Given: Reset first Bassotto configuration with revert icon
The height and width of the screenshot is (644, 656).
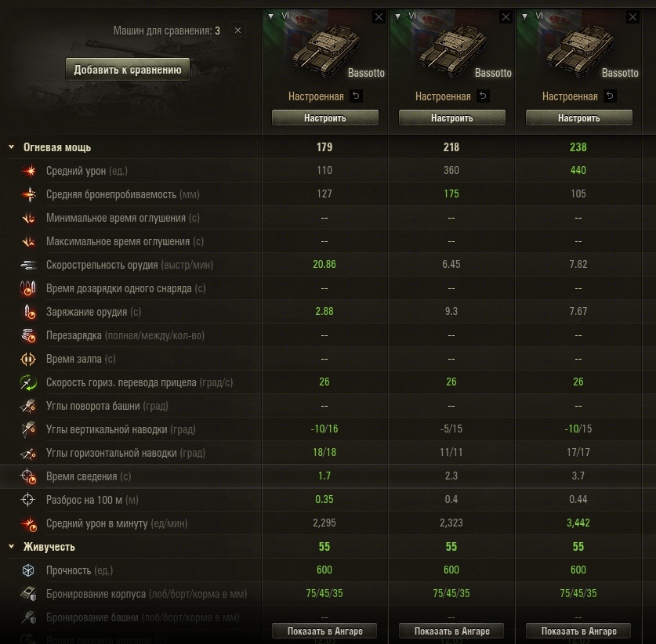Looking at the screenshot, I should [356, 96].
